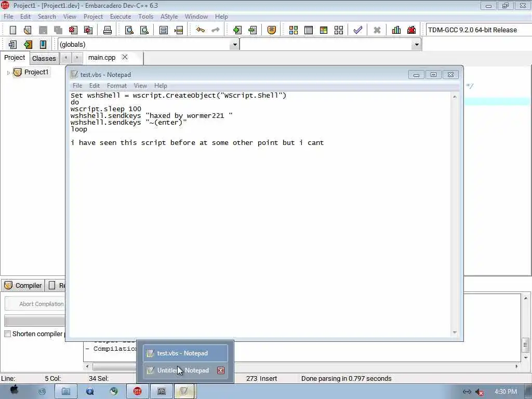This screenshot has width=532, height=399.
Task: Click the Run window icon in toolbar
Action: [309, 30]
